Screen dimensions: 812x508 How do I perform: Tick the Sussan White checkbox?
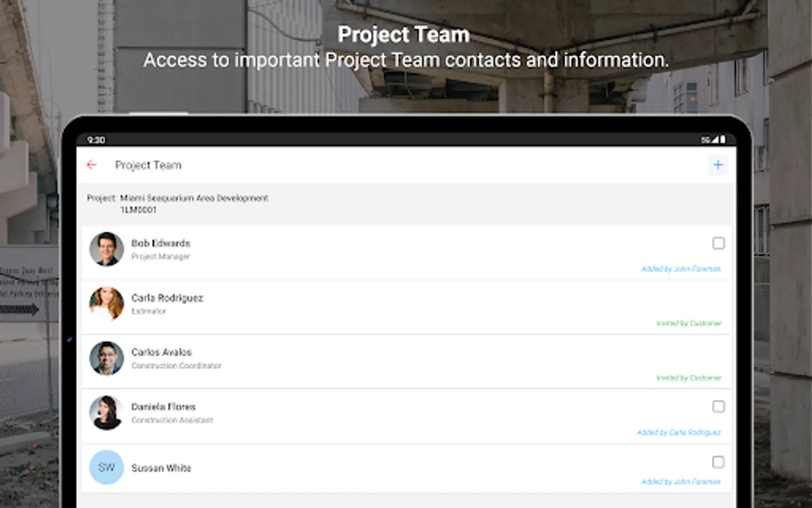[718, 462]
